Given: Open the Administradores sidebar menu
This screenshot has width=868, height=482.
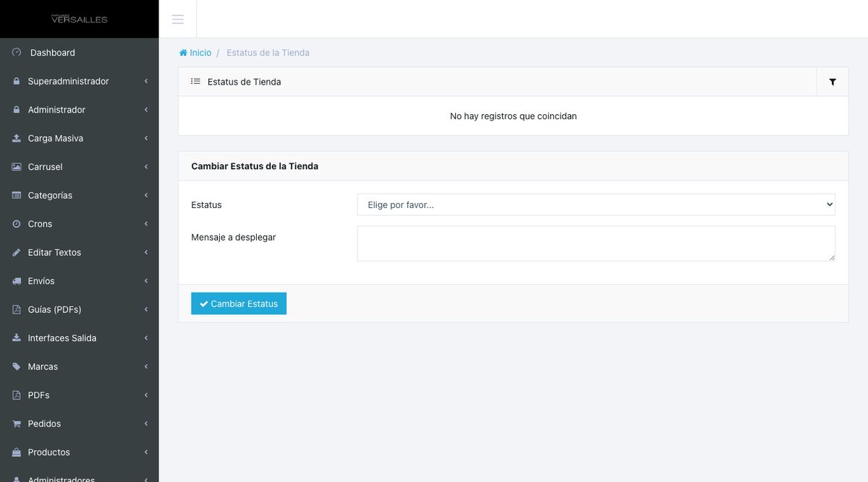Looking at the screenshot, I should (x=80, y=476).
